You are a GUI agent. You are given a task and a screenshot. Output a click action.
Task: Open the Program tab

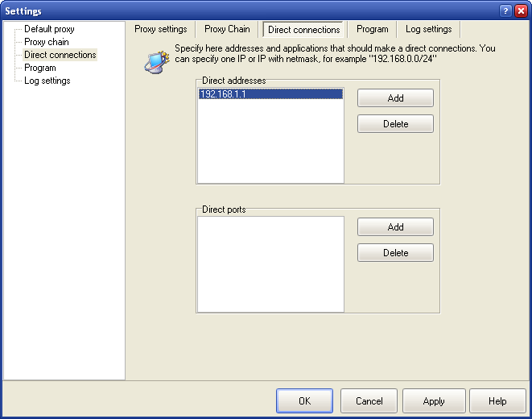[372, 29]
